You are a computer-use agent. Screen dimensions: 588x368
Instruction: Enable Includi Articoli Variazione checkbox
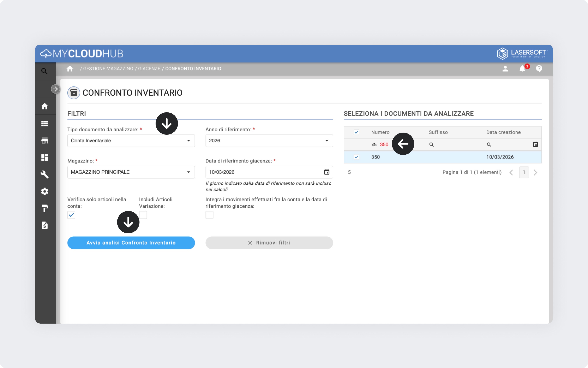143,215
